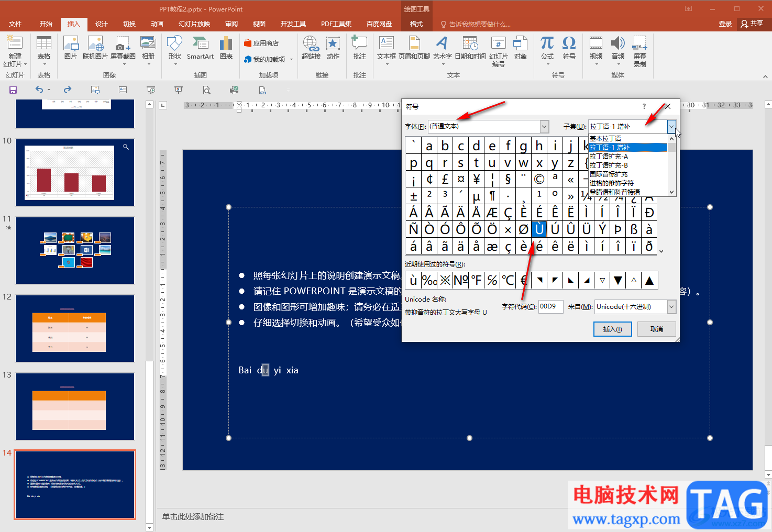Click the Redo icon

tap(67, 90)
